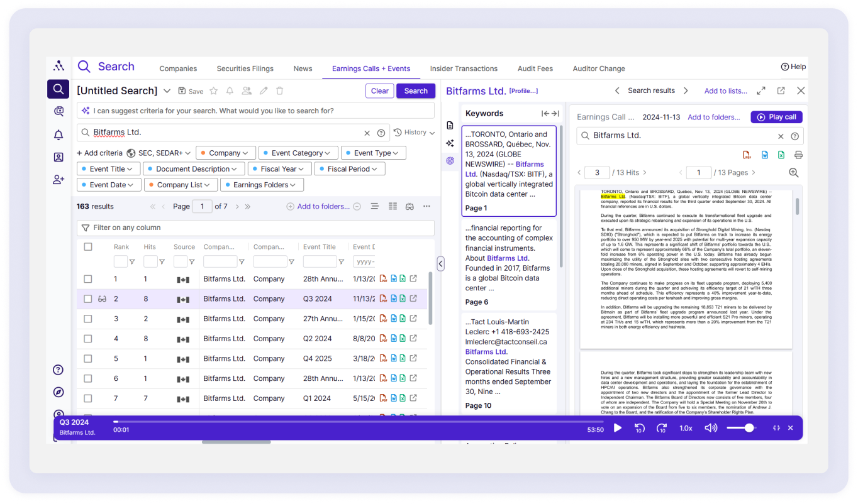
Task: Open the Earnings Folders dropdown
Action: 262,185
